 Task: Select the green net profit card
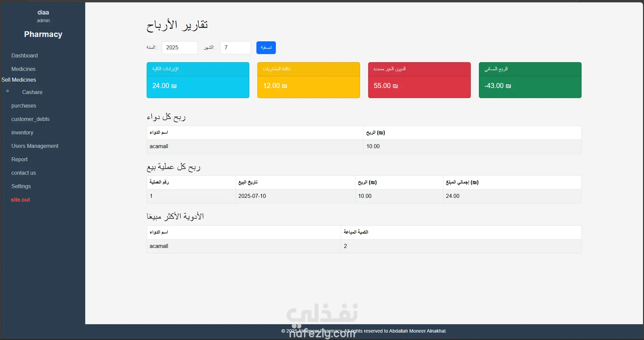point(530,80)
